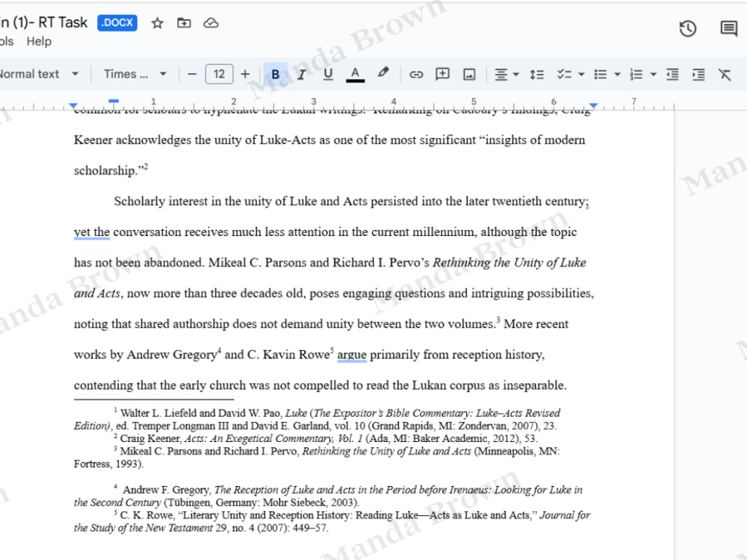Click footnote reference 2 after "scholarship."
This screenshot has height=560, width=747.
point(146,166)
